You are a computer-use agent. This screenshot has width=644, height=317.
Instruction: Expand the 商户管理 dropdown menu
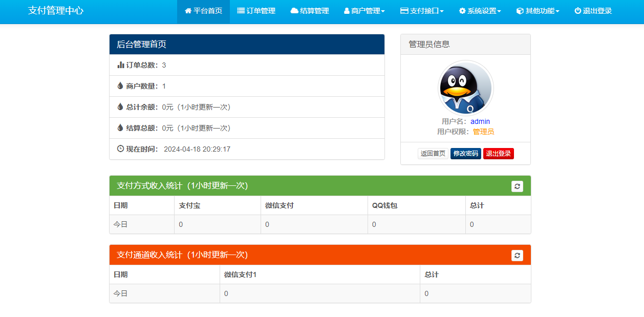click(x=364, y=11)
